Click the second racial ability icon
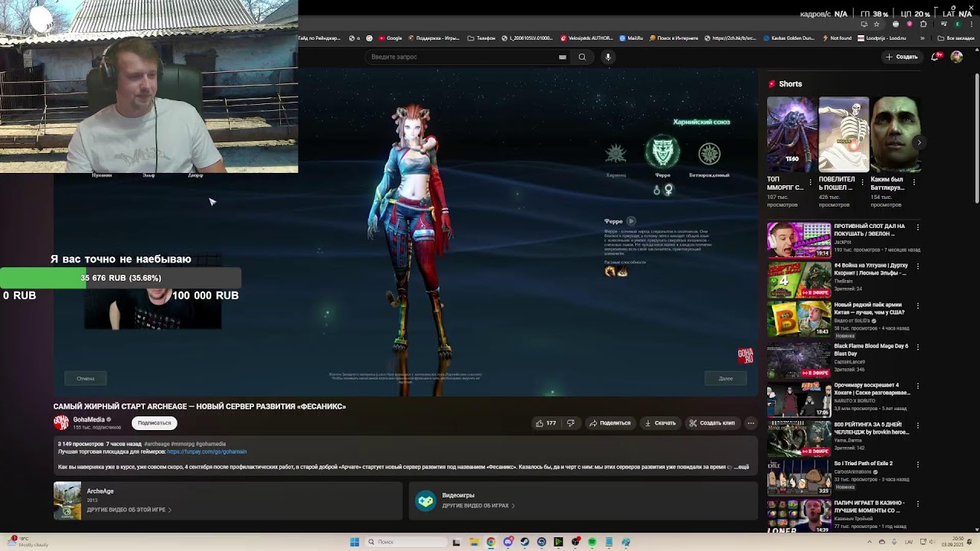This screenshot has width=980, height=551. pos(622,272)
